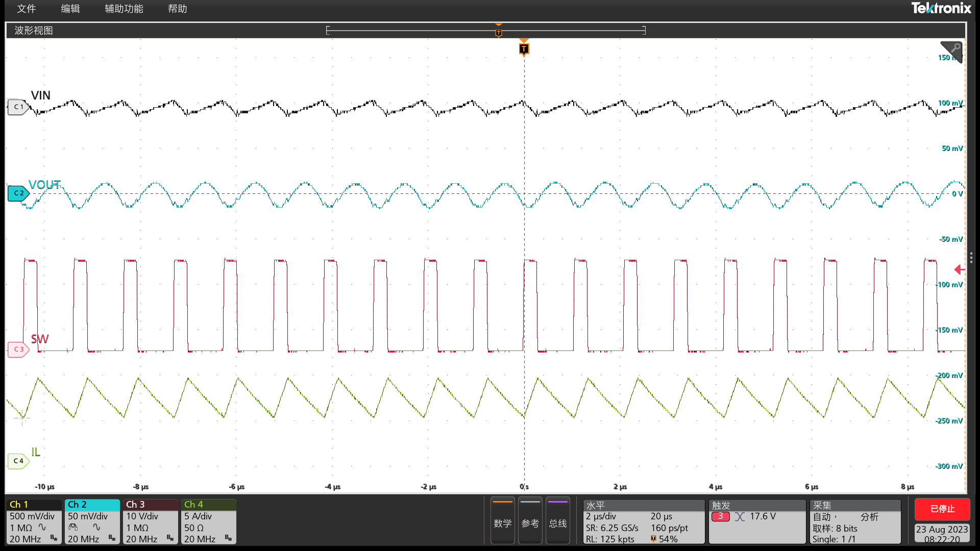Open the Ch 1 badge settings

pyautogui.click(x=34, y=521)
